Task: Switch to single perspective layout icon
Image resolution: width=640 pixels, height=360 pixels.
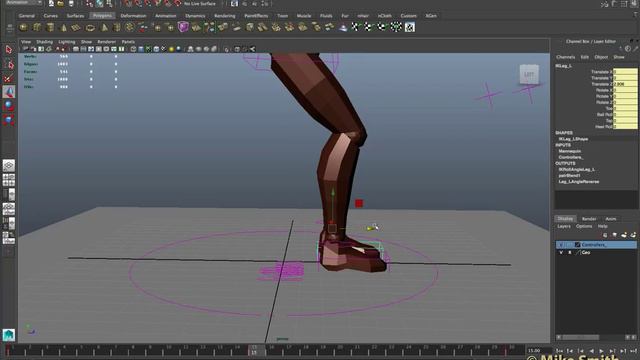Action: pos(9,165)
